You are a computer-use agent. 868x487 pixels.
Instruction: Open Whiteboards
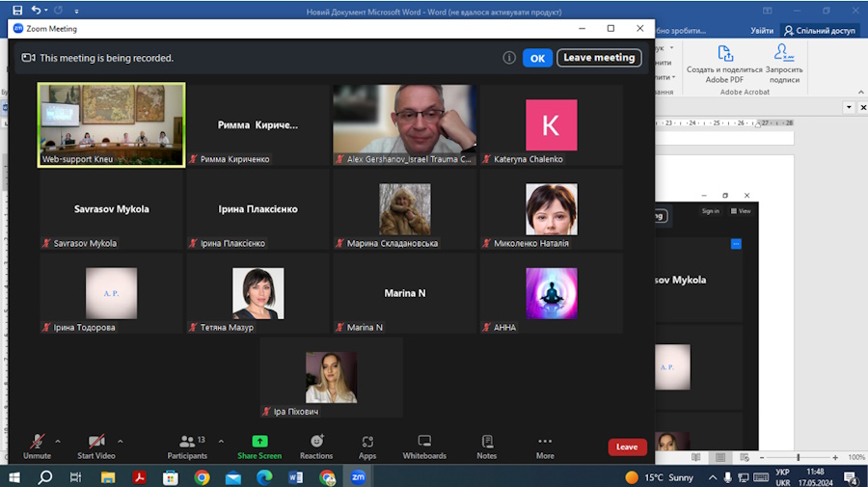(424, 446)
